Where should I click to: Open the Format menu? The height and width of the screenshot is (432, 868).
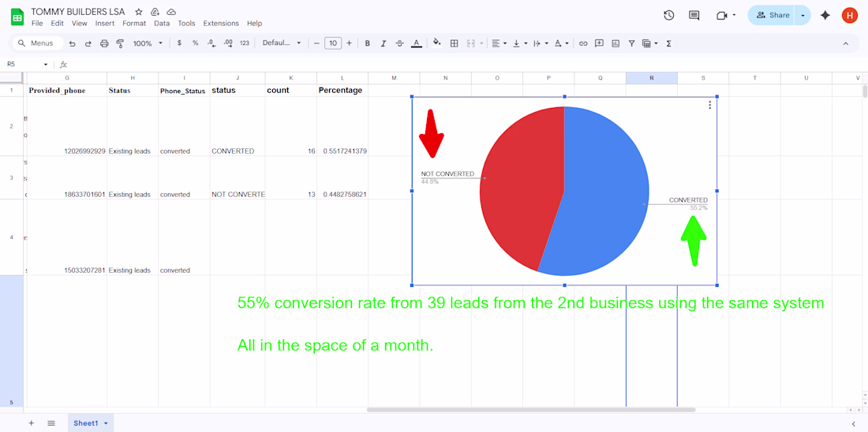tap(134, 23)
